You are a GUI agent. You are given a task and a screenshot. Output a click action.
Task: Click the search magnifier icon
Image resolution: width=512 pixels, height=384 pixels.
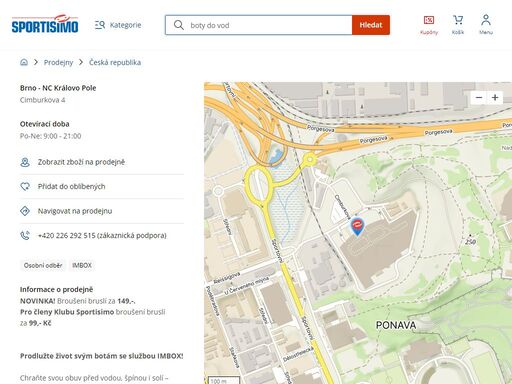click(x=179, y=25)
